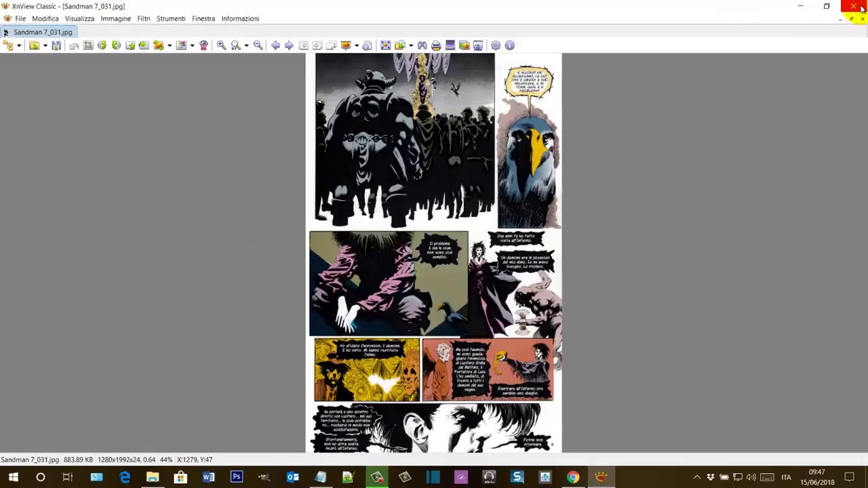Expand the zoom level dropdown arrow
This screenshot has width=868, height=488.
click(x=246, y=45)
